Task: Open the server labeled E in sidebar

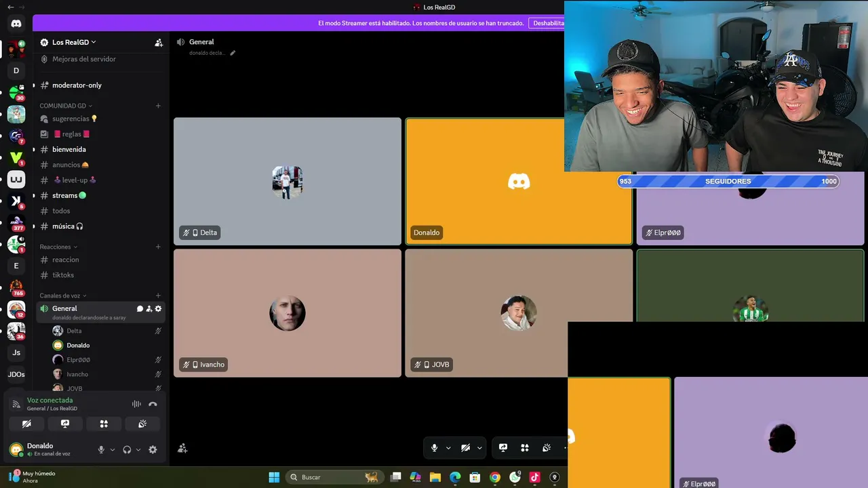Action: (x=16, y=266)
